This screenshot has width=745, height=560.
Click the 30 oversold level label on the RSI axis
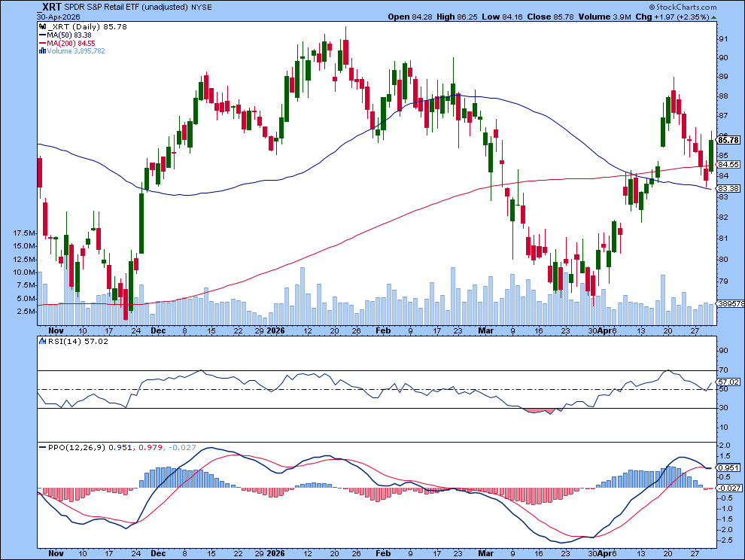[x=723, y=408]
